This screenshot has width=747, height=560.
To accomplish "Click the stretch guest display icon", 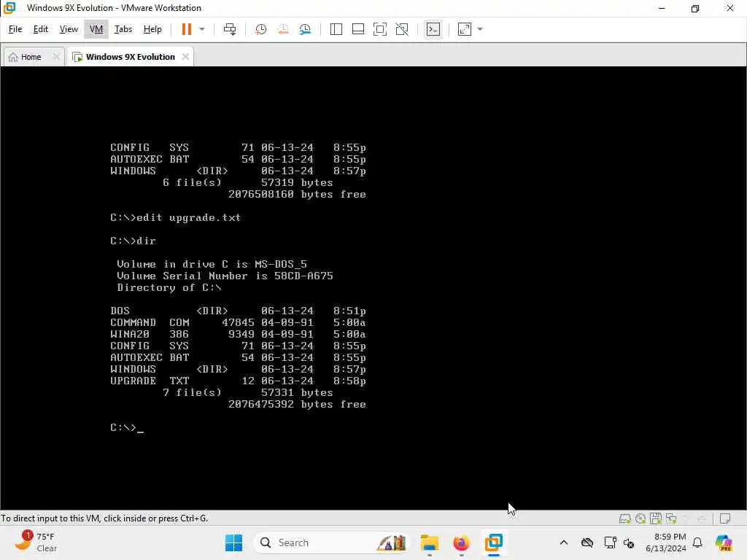I will pyautogui.click(x=465, y=29).
